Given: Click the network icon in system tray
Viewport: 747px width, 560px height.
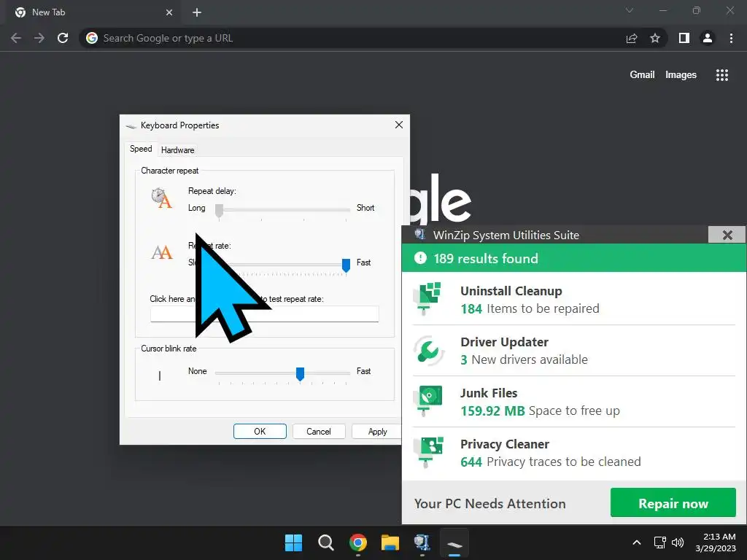Looking at the screenshot, I should [x=659, y=542].
